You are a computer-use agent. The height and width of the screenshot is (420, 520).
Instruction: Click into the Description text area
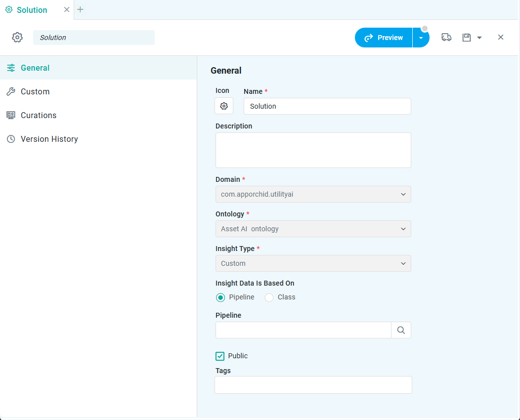(313, 150)
